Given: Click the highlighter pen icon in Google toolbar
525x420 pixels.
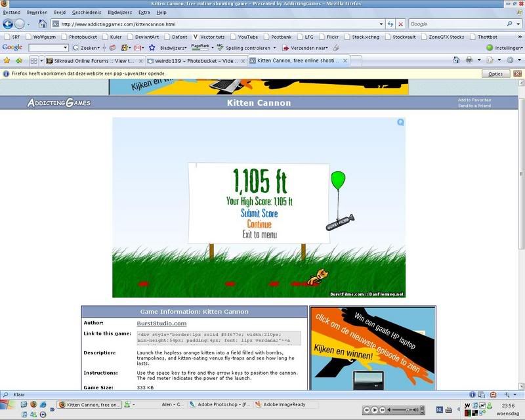Looking at the screenshot, I should (x=336, y=48).
